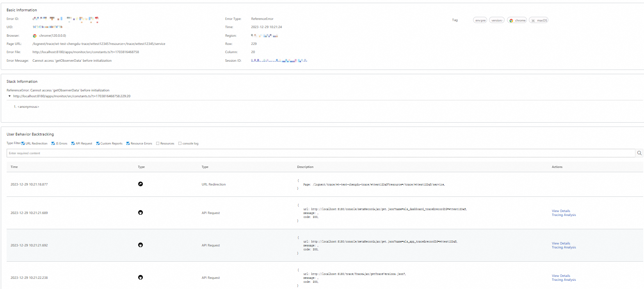Open View Details for the 10:21:21.689 request
This screenshot has height=289, width=644.
click(561, 211)
